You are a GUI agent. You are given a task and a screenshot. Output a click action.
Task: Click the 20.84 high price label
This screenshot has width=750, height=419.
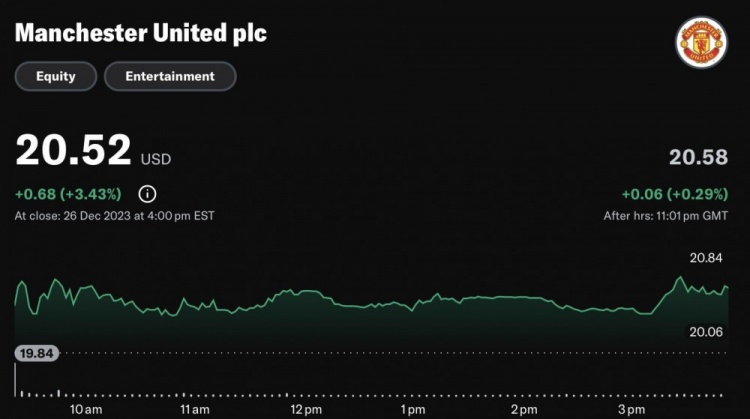click(x=706, y=258)
